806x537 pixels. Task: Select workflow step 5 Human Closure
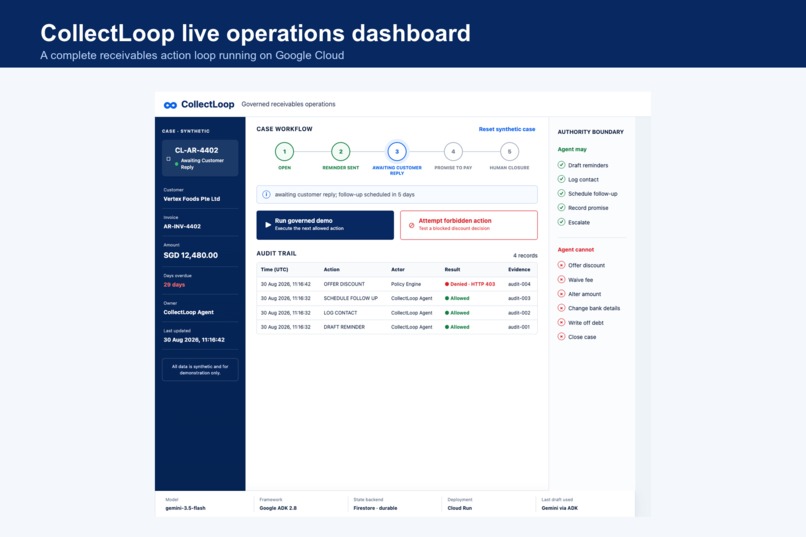[x=509, y=152]
